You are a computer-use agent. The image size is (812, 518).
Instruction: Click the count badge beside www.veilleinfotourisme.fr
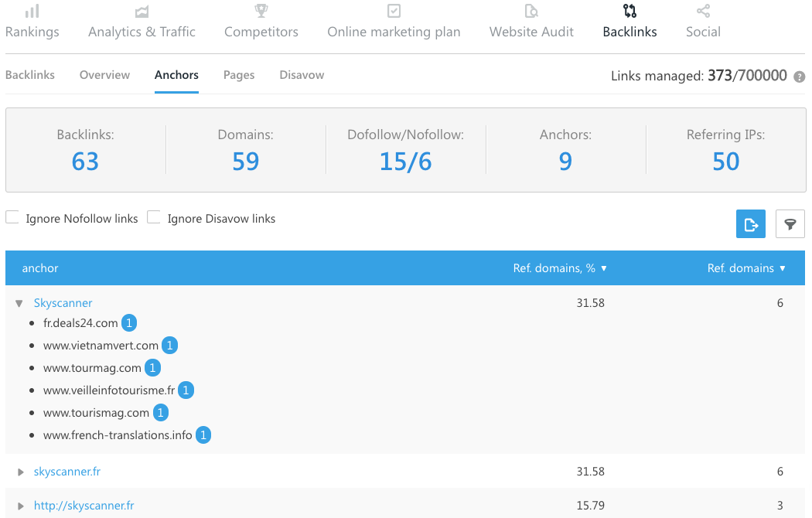pyautogui.click(x=186, y=390)
